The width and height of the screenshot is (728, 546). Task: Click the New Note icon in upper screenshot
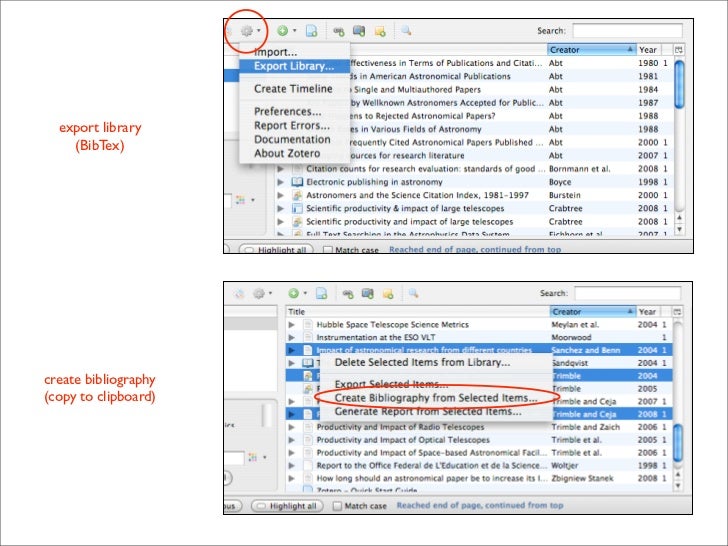point(380,31)
